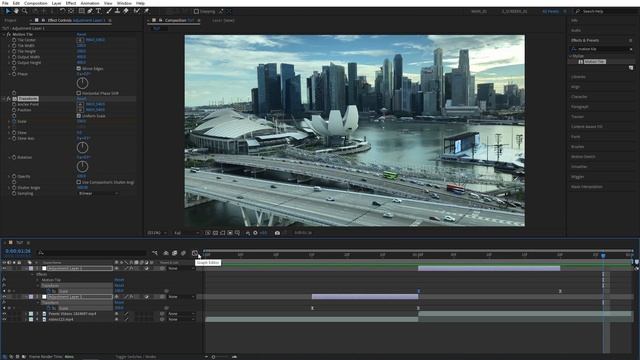Click the composition mini-flowchart icon in timeline
The width and height of the screenshot is (640, 360).
pos(155,253)
